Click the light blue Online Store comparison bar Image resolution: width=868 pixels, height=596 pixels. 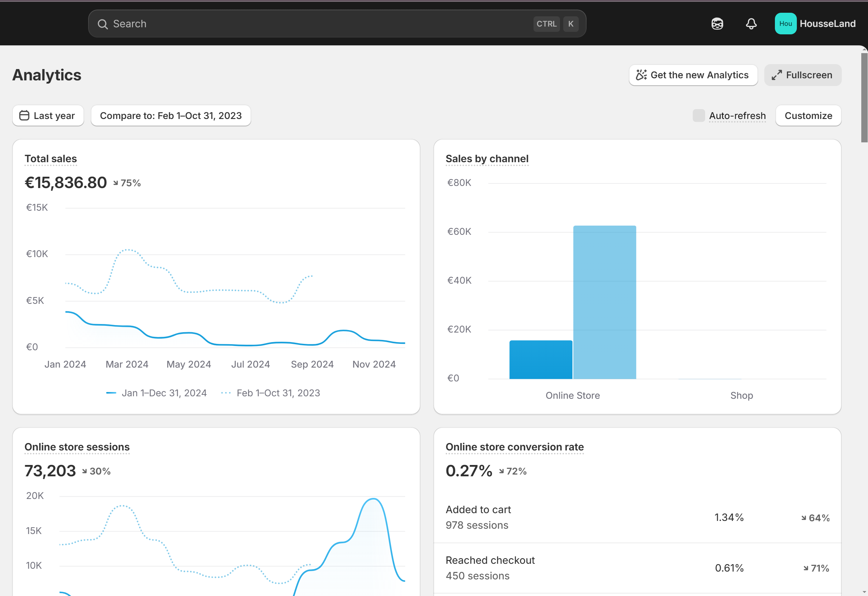click(x=604, y=302)
